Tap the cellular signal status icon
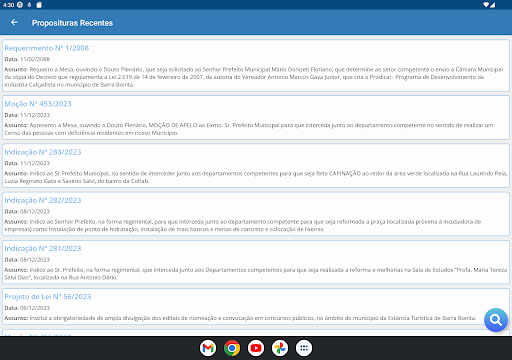This screenshot has height=360, width=512. point(493,5)
